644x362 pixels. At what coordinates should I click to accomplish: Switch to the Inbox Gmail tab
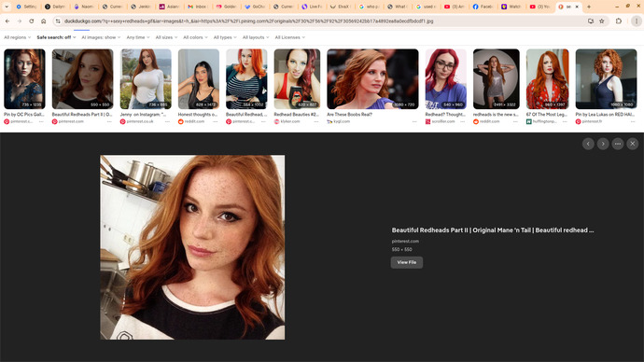coord(197,7)
